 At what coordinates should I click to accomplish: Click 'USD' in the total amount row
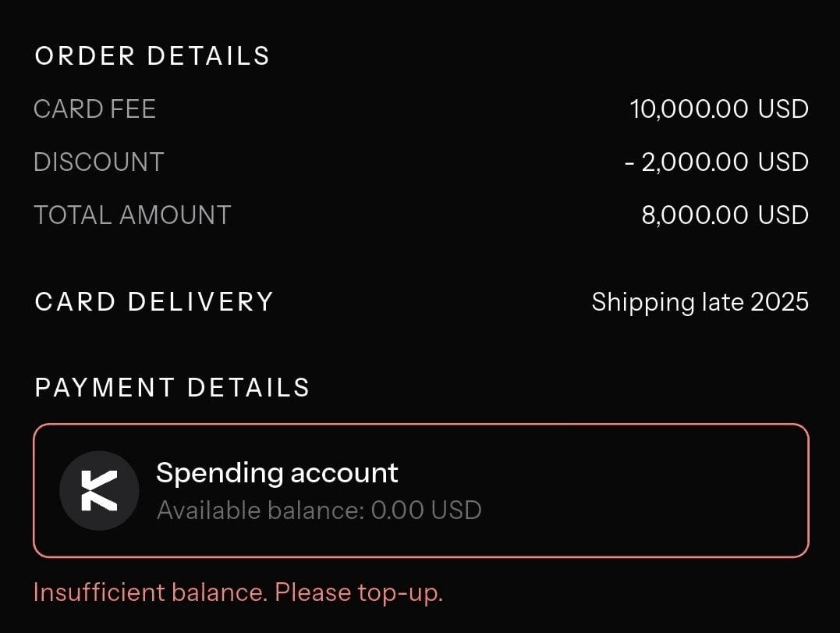(782, 215)
